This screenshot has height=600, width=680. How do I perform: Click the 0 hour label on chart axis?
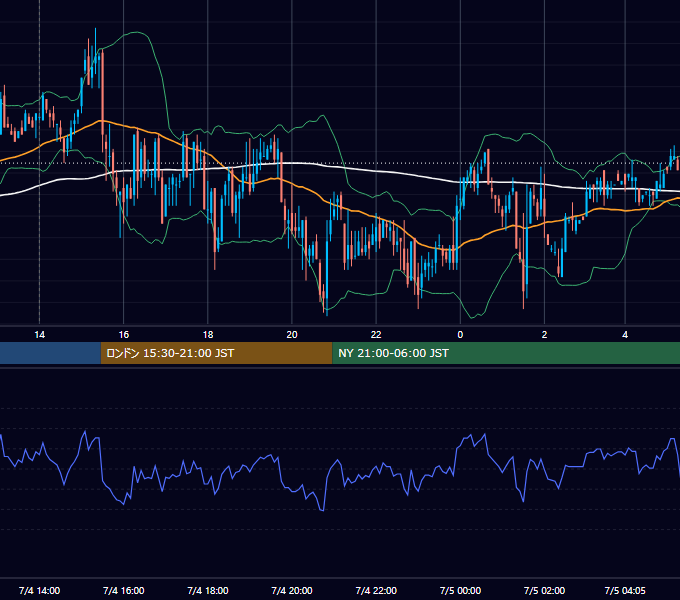pos(460,335)
